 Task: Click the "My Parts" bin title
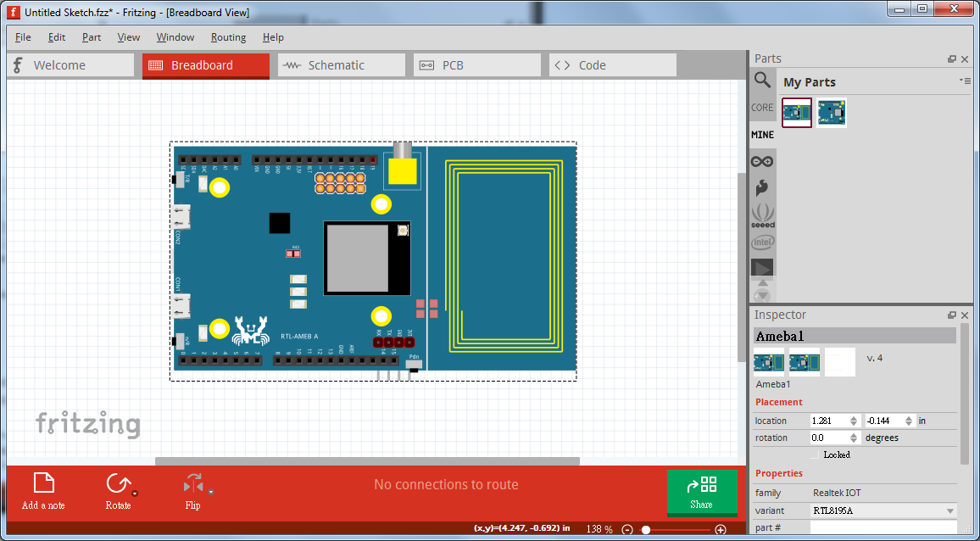(x=810, y=82)
